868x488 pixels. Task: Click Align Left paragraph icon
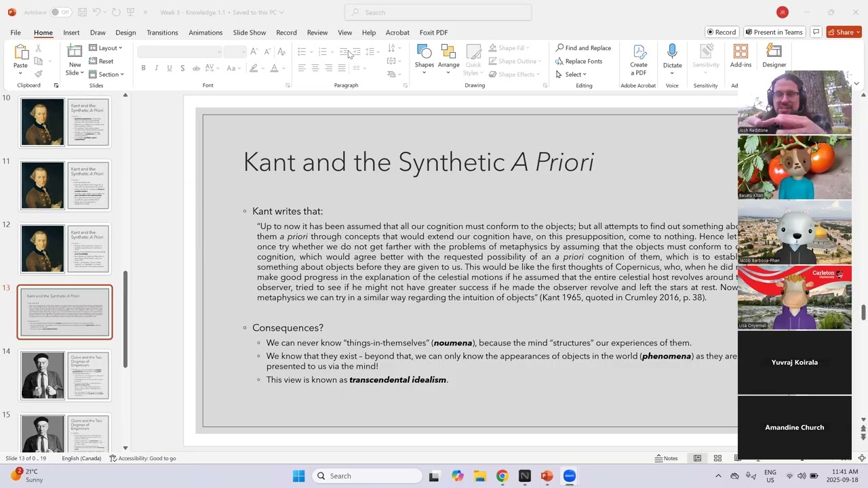(302, 68)
